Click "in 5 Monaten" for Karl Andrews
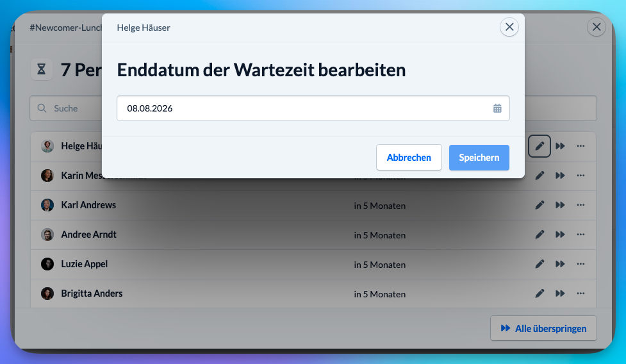This screenshot has height=364, width=626. pyautogui.click(x=380, y=206)
